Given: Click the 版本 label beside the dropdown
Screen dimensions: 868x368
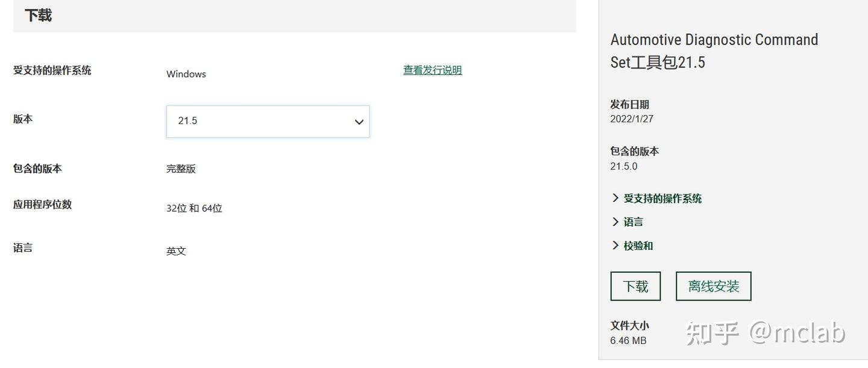Looking at the screenshot, I should [x=23, y=119].
